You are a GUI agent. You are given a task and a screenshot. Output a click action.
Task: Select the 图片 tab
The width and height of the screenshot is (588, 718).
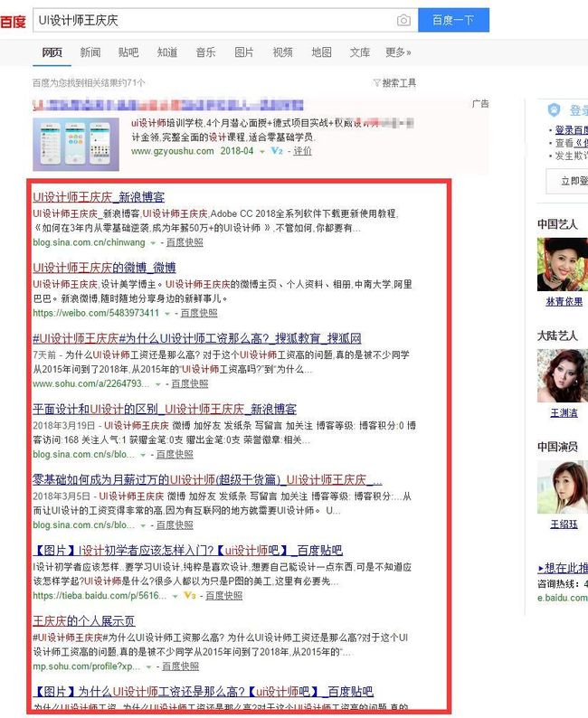[x=244, y=52]
